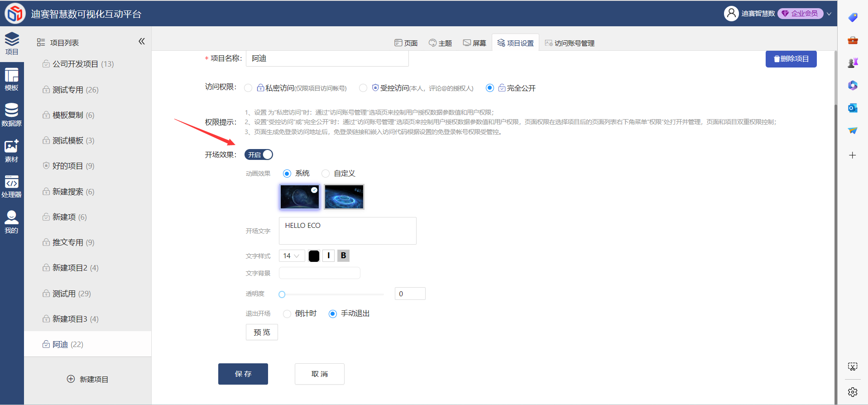Click the tag icon in browser sidebar
The width and height of the screenshot is (868, 405).
(x=853, y=18)
